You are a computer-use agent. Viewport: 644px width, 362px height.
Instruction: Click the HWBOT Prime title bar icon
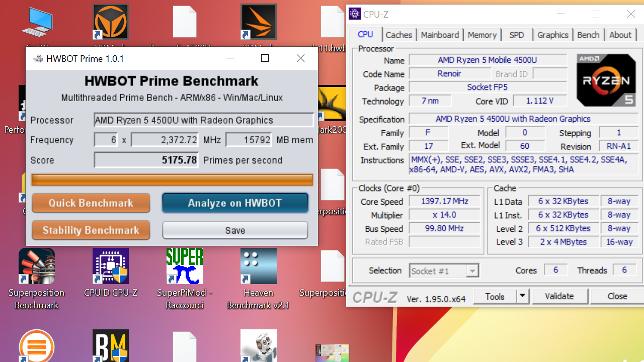coord(38,58)
